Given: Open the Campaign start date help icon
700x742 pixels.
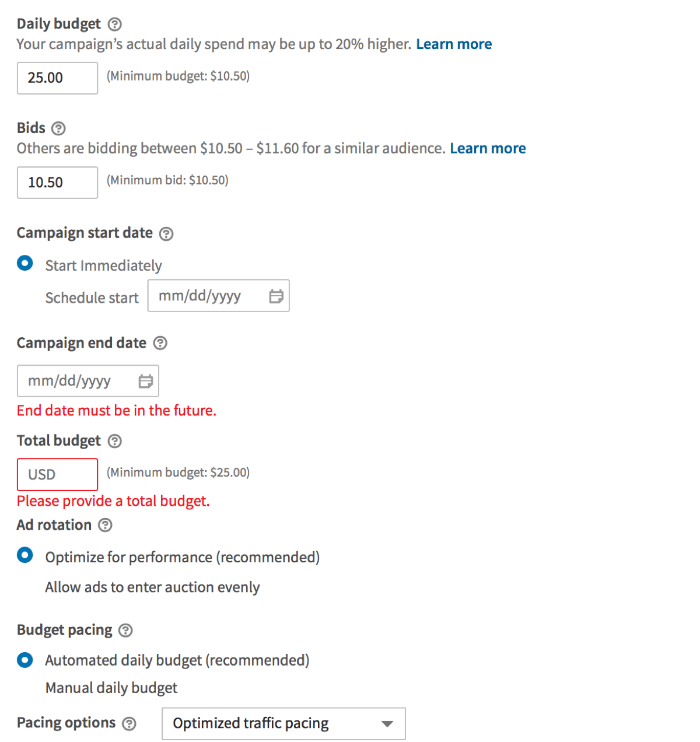Looking at the screenshot, I should pyautogui.click(x=166, y=233).
